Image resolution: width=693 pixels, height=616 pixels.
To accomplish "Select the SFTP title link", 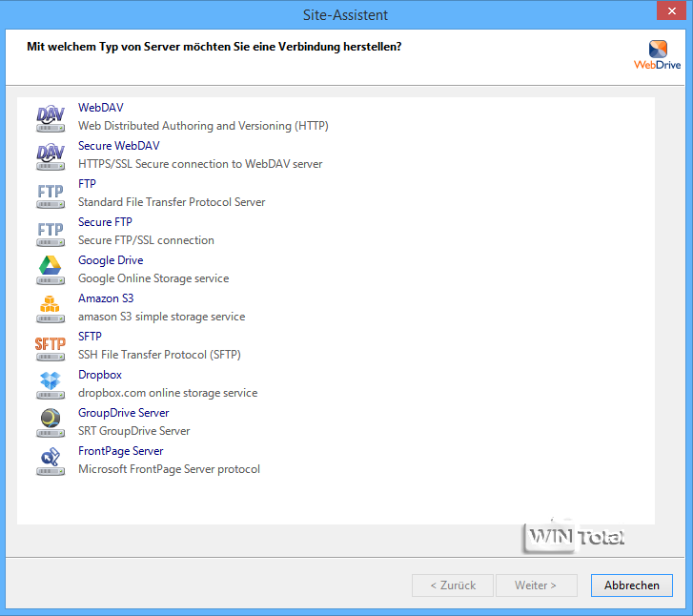I will point(90,336).
